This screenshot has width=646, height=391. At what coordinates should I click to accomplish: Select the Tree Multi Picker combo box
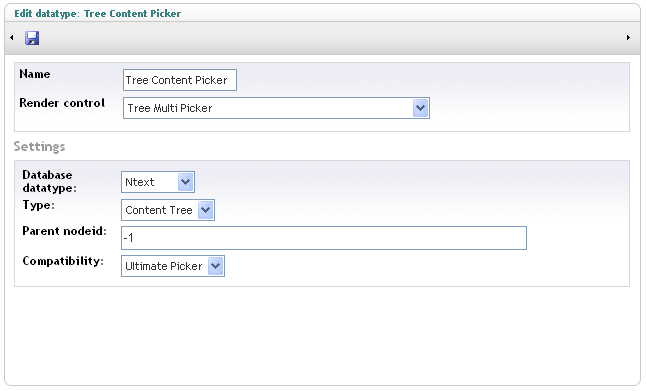coord(276,108)
